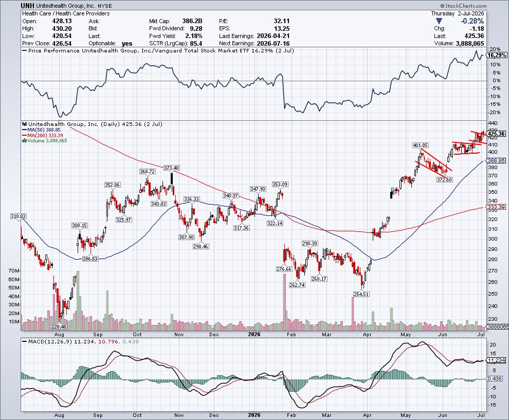This screenshot has height=420, width=509.
Task: Click the 353.09 price label
Action: pyautogui.click(x=280, y=184)
